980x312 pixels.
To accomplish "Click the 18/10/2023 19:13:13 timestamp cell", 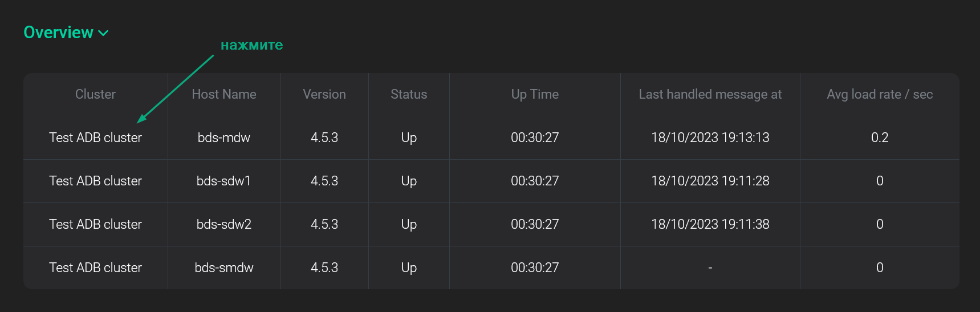I will click(x=710, y=137).
